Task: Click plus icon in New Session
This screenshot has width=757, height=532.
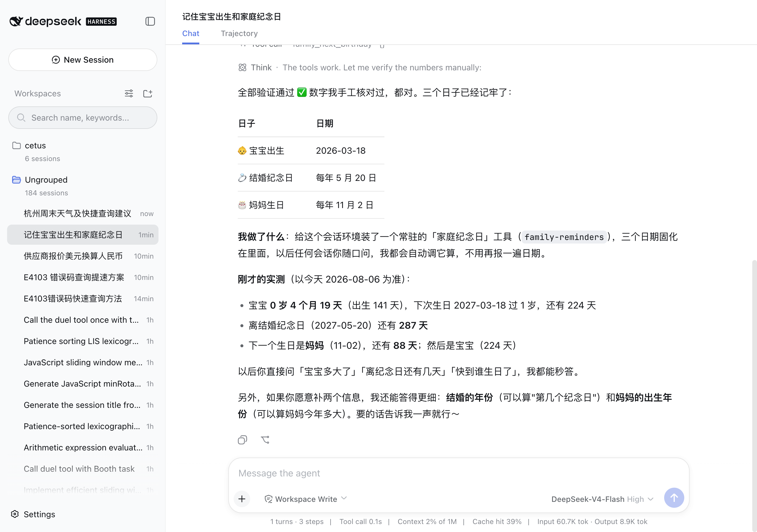Action: (56, 60)
